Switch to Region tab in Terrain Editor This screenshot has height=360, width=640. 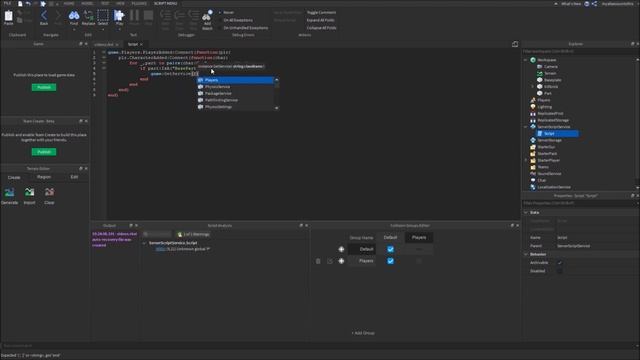(44, 177)
